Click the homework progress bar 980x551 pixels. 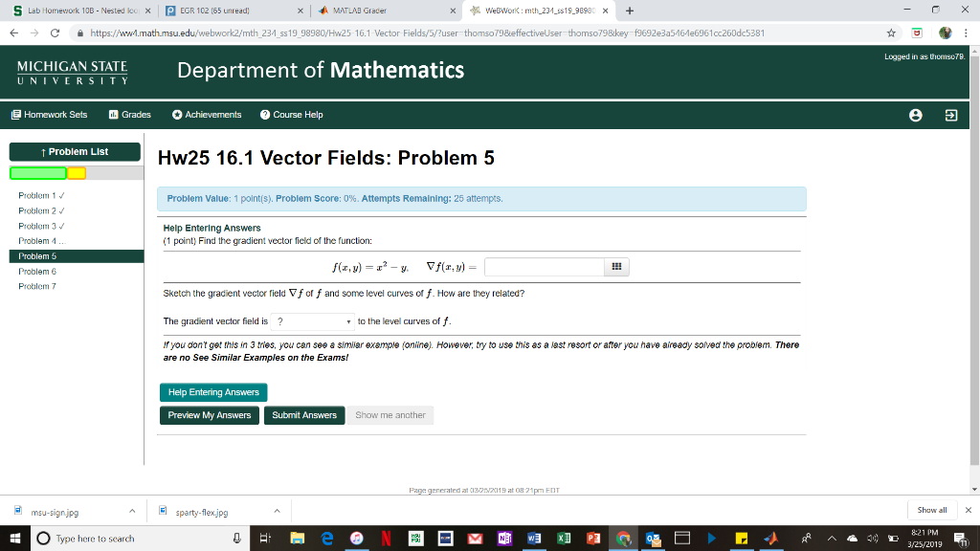(x=77, y=174)
